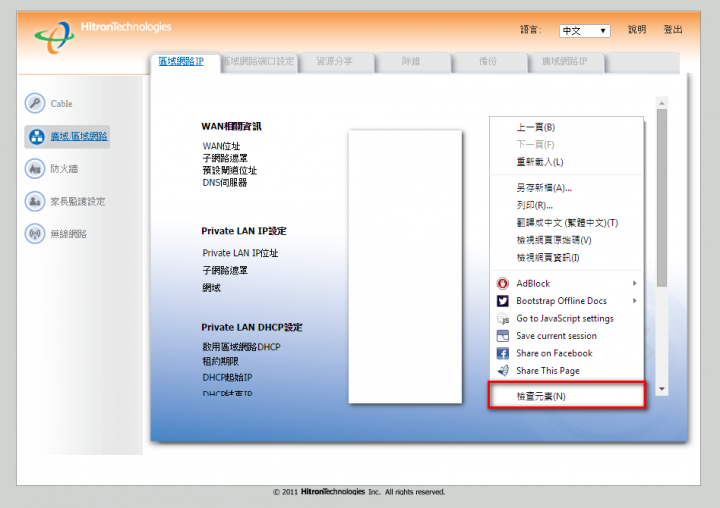Click the Private LAN IP位址 label
Screen dimensions: 720x508
tap(240, 253)
